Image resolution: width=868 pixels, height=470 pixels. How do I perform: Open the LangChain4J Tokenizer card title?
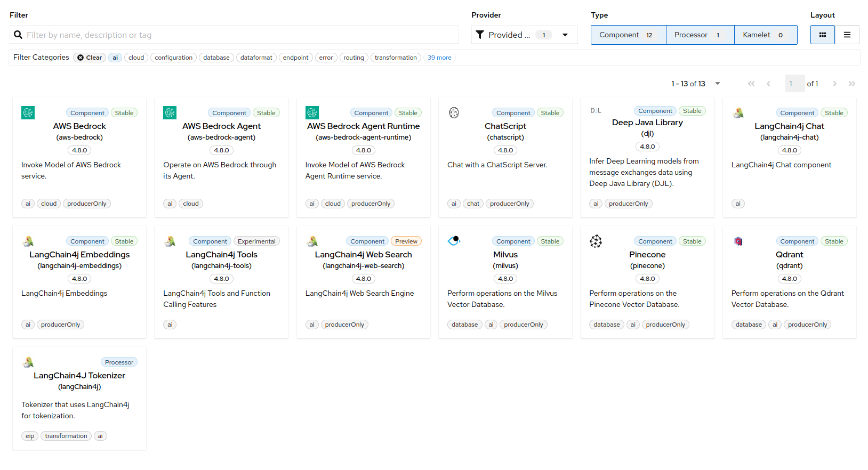tap(79, 376)
